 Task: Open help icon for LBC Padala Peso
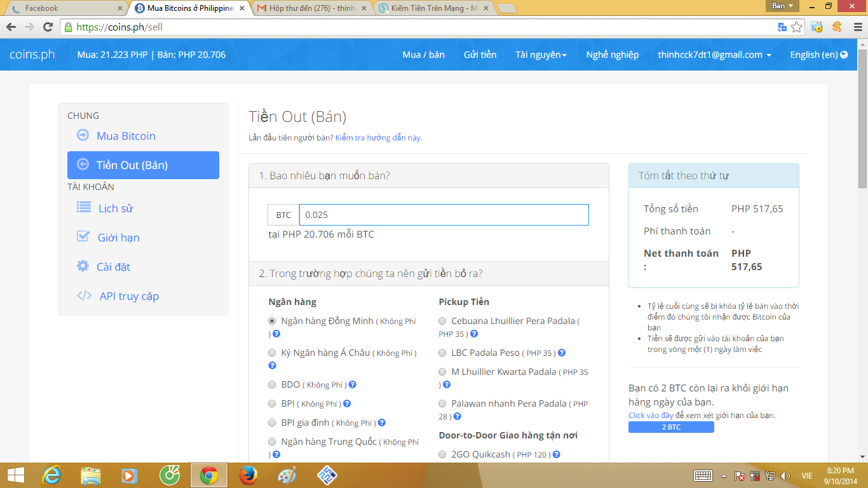pyautogui.click(x=562, y=353)
